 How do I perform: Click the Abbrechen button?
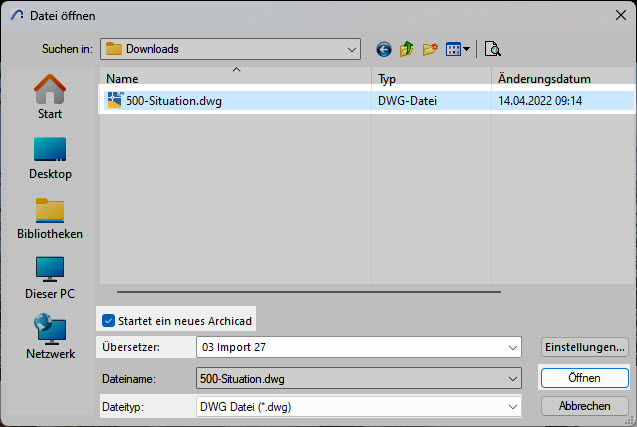[585, 406]
